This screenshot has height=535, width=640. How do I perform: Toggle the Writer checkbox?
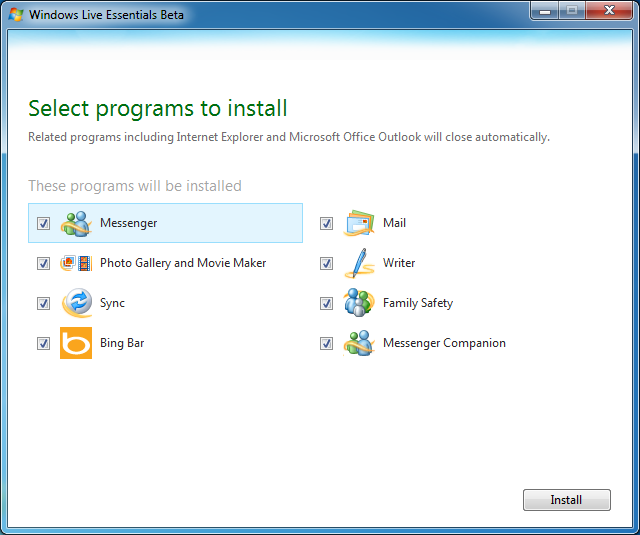(326, 263)
